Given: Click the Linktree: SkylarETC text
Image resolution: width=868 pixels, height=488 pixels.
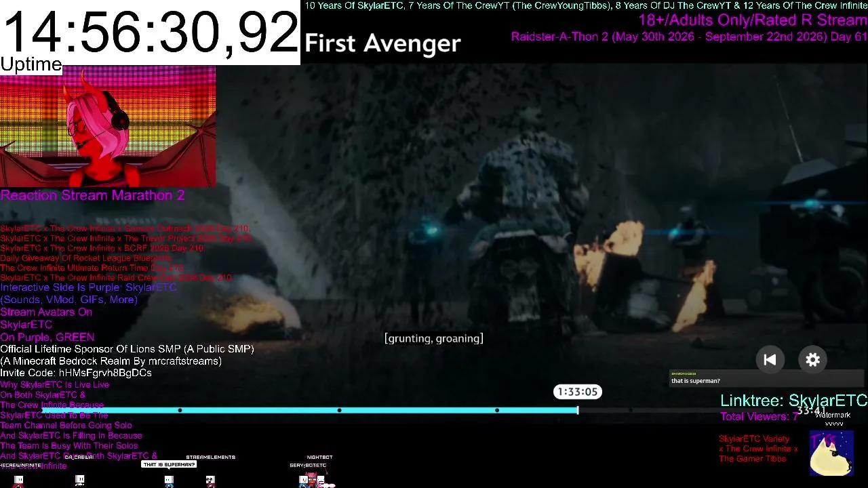Looking at the screenshot, I should click(x=794, y=401).
